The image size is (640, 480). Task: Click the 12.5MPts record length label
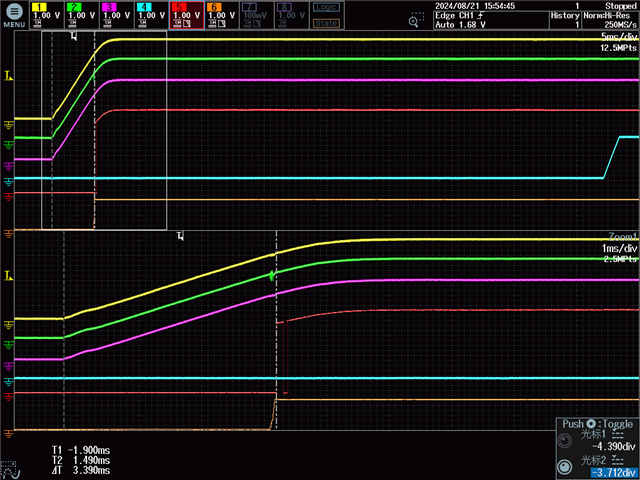point(619,48)
